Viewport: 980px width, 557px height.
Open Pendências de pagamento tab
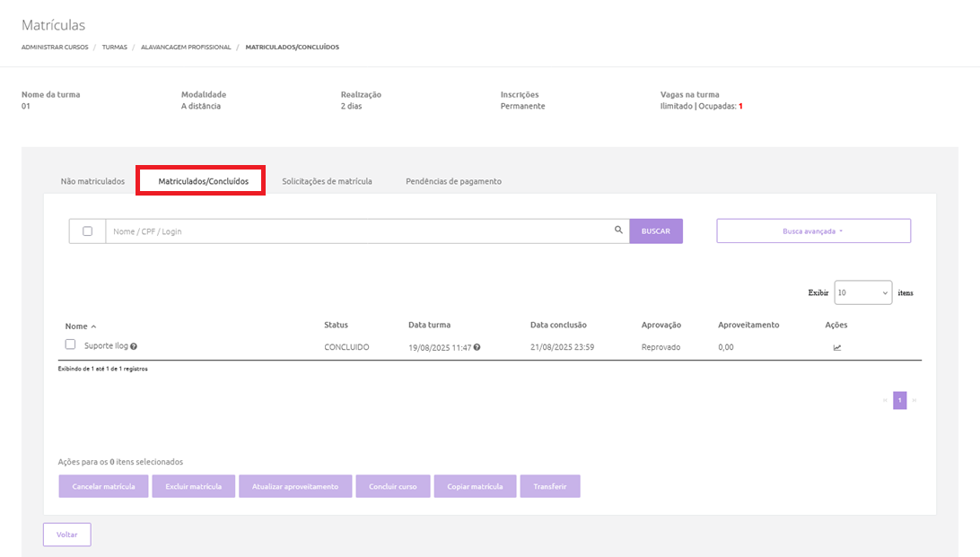tap(453, 181)
